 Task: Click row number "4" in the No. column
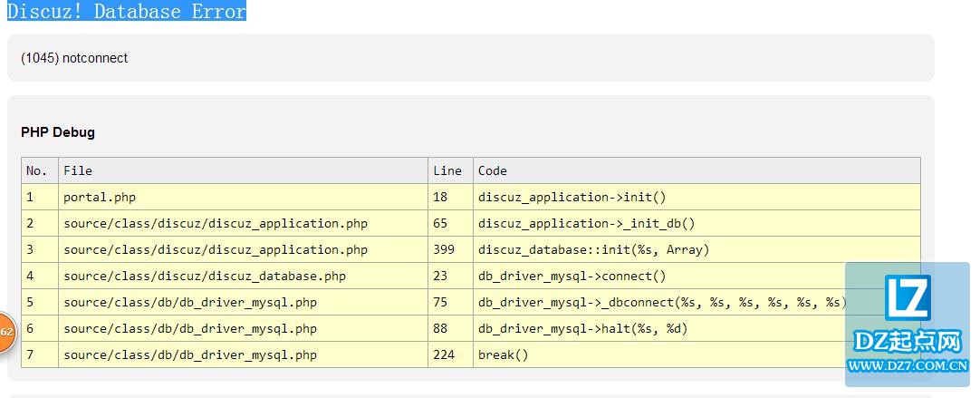pos(29,276)
